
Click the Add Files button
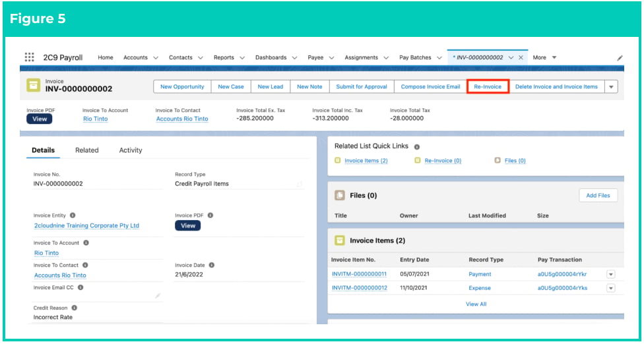598,196
